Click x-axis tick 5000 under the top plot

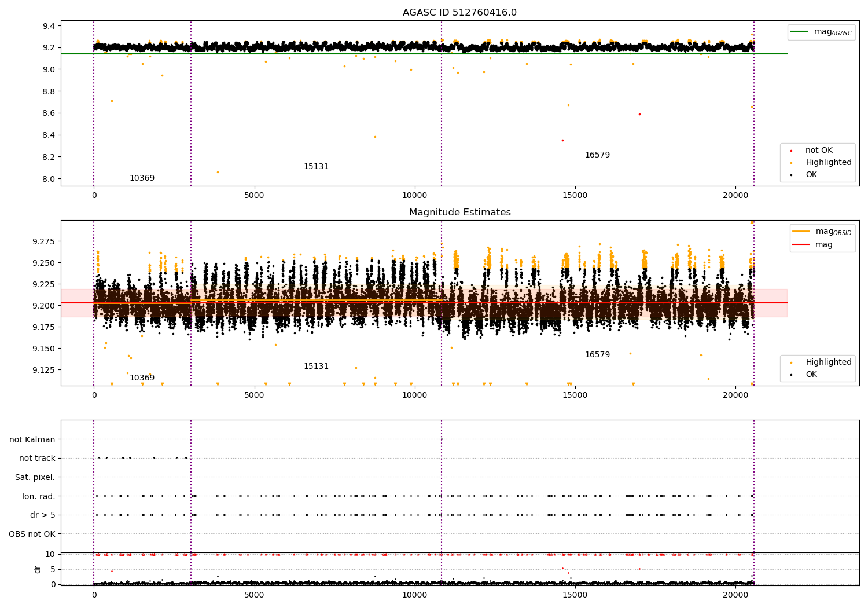[x=255, y=196]
